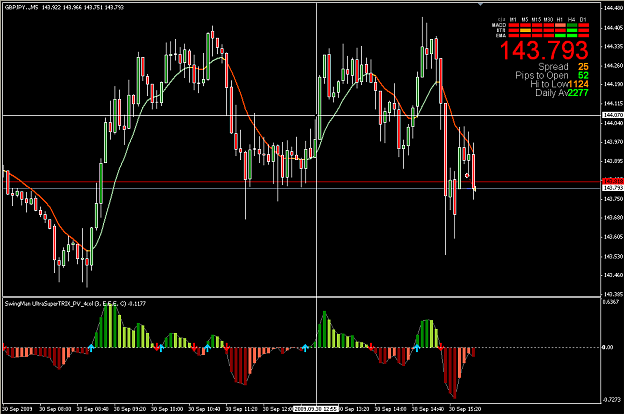
Task: Click the blue up arrow above 30 Sep 14:40
Action: [x=417, y=348]
